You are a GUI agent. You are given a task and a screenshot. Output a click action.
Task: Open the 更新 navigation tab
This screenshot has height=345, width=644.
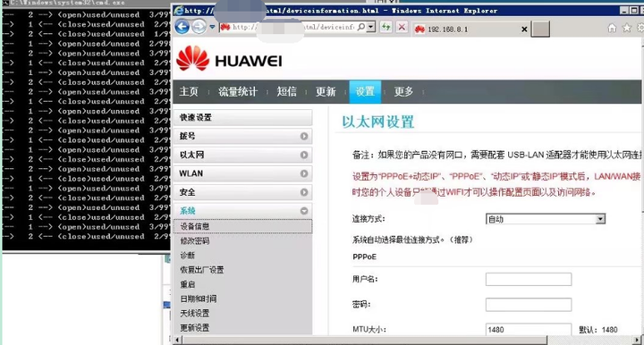pyautogui.click(x=326, y=91)
